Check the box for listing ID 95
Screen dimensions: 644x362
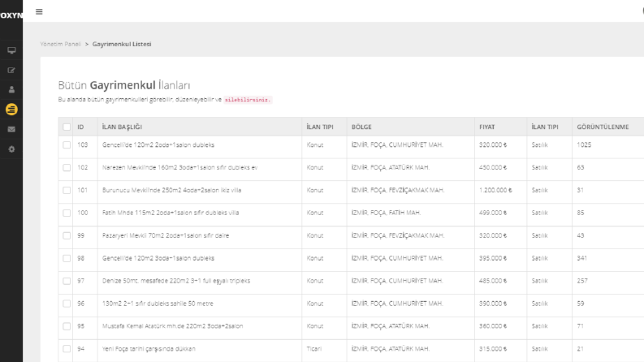coord(67,326)
